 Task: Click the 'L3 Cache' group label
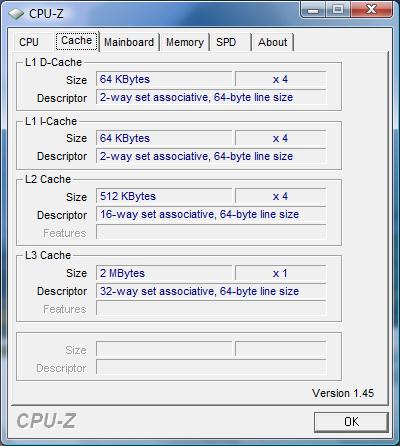[48, 255]
